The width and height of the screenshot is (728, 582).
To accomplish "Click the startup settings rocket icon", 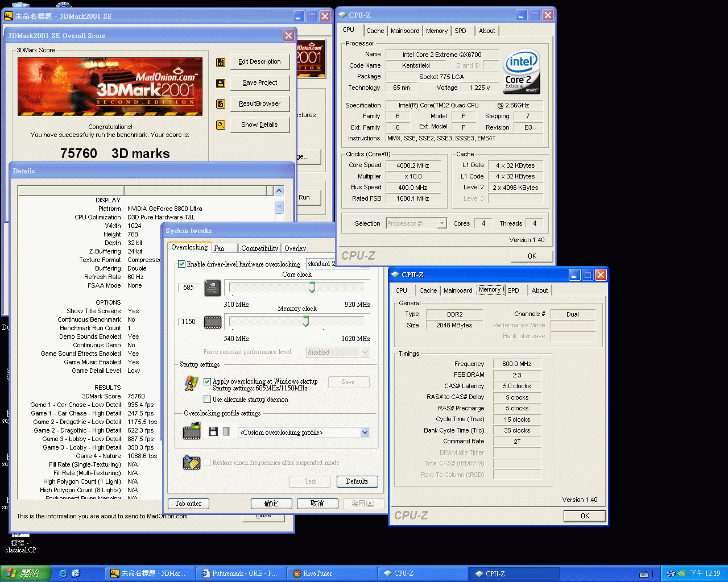I will click(191, 384).
